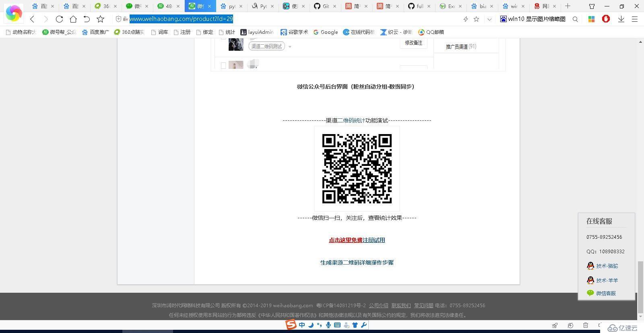Toggle Sogou Chinese/English mode 中
Image resolution: width=644 pixels, height=333 pixels.
(302, 325)
